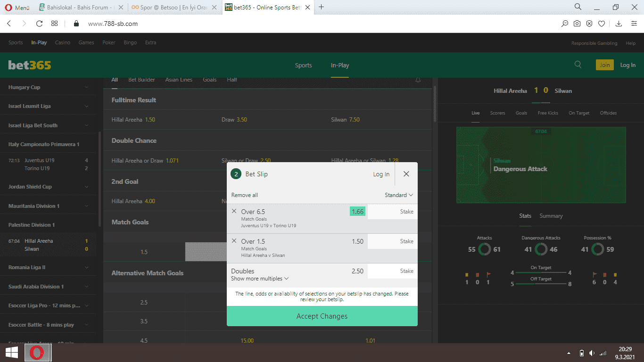Remove Over 1.5 selection with X

click(234, 241)
